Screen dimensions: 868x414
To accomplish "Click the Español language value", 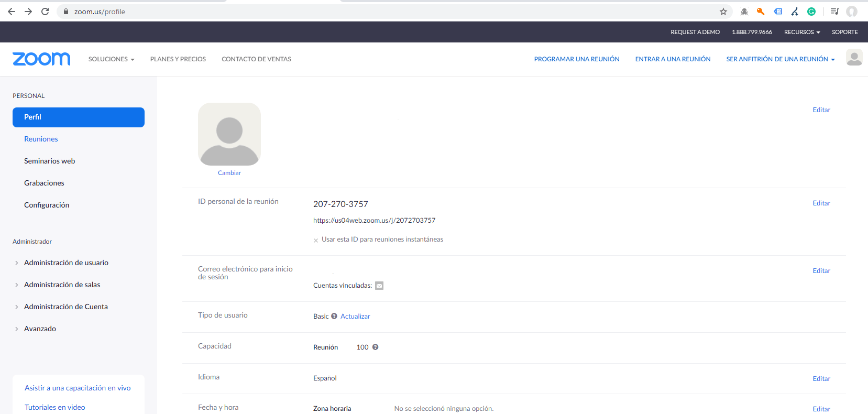I will (x=325, y=378).
